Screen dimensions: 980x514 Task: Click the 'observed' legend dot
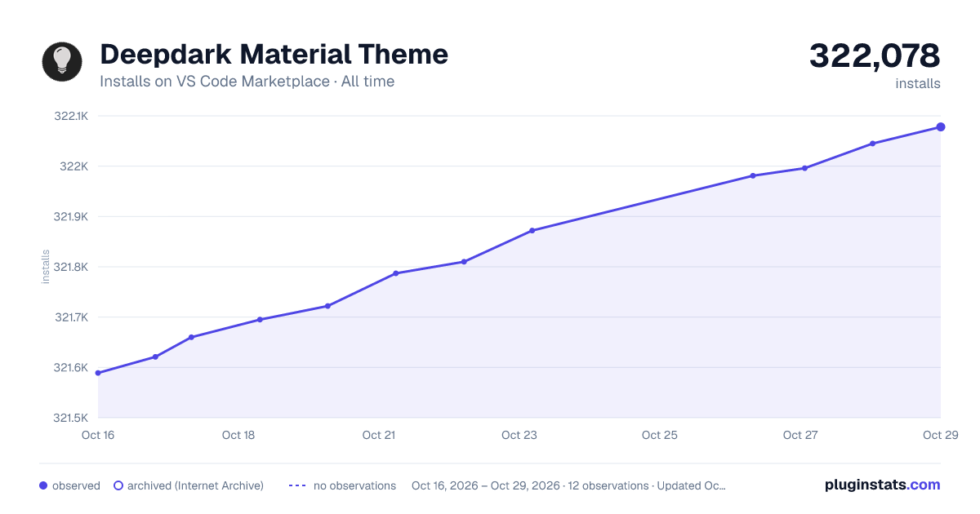(x=43, y=485)
